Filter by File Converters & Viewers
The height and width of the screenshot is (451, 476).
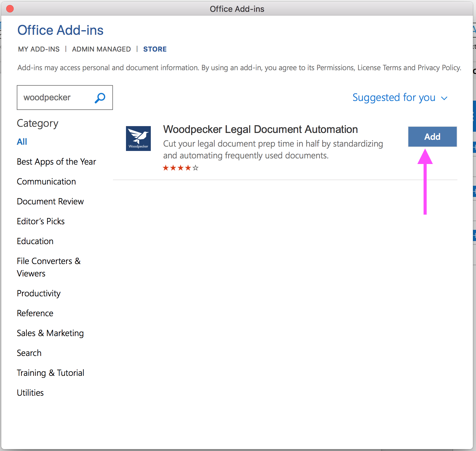[49, 267]
